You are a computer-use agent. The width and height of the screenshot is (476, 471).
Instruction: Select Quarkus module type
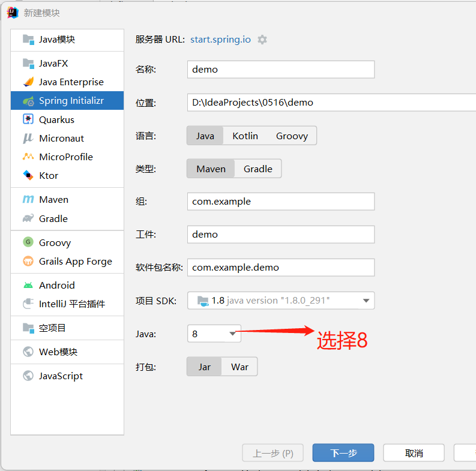coord(67,119)
